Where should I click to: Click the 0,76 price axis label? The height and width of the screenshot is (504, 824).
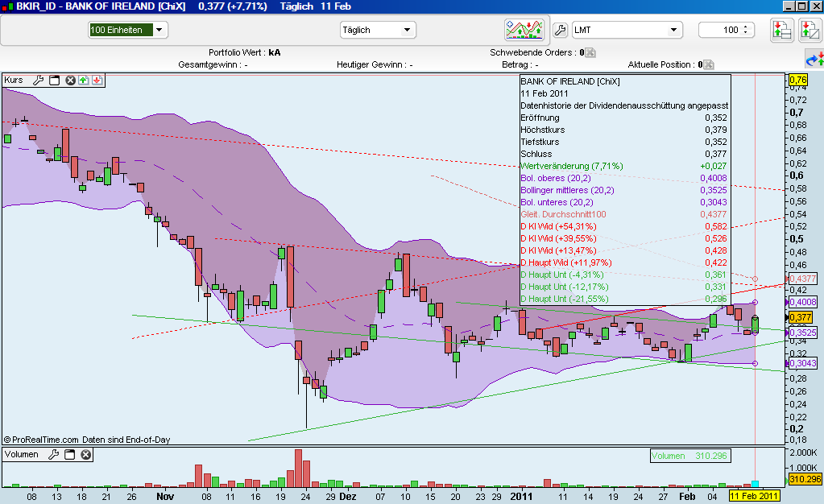[x=797, y=80]
